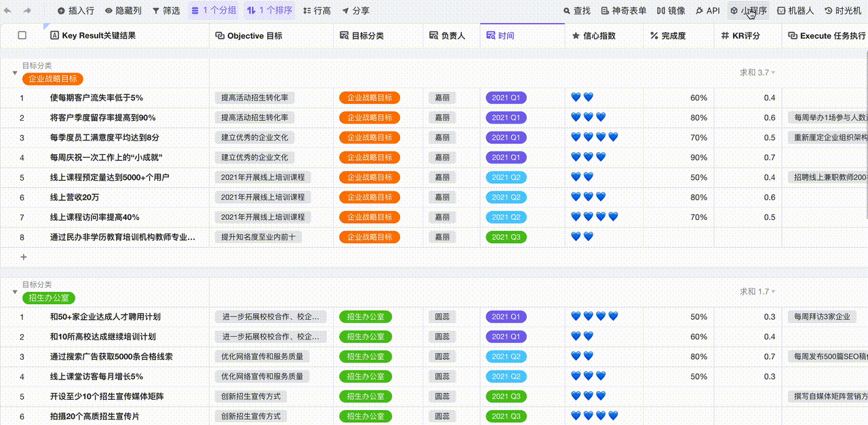This screenshot has width=868, height=425.
Task: Open the 行高 row height tool
Action: 317,11
